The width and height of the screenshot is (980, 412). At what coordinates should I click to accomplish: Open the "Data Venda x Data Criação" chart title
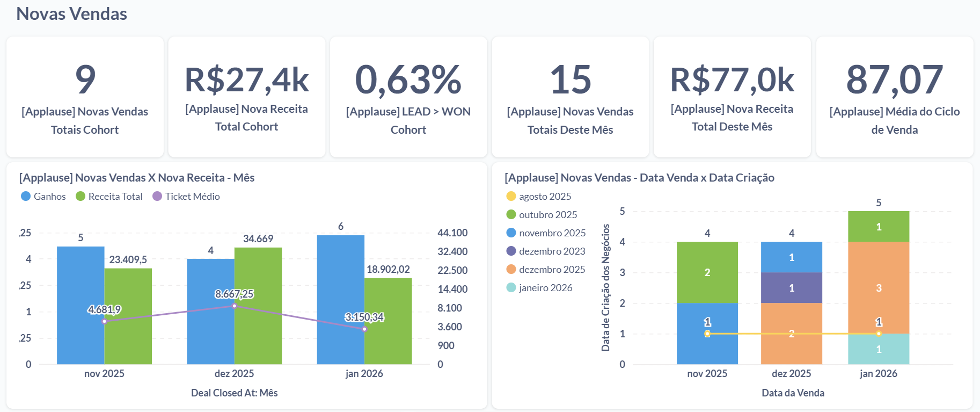[640, 178]
